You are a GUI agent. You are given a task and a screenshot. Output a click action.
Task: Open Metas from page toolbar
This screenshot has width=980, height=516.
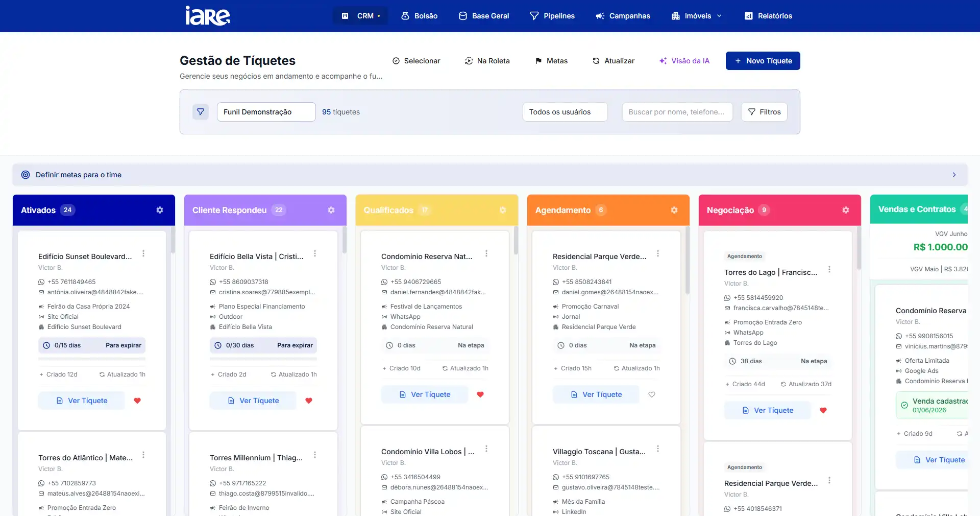[551, 61]
